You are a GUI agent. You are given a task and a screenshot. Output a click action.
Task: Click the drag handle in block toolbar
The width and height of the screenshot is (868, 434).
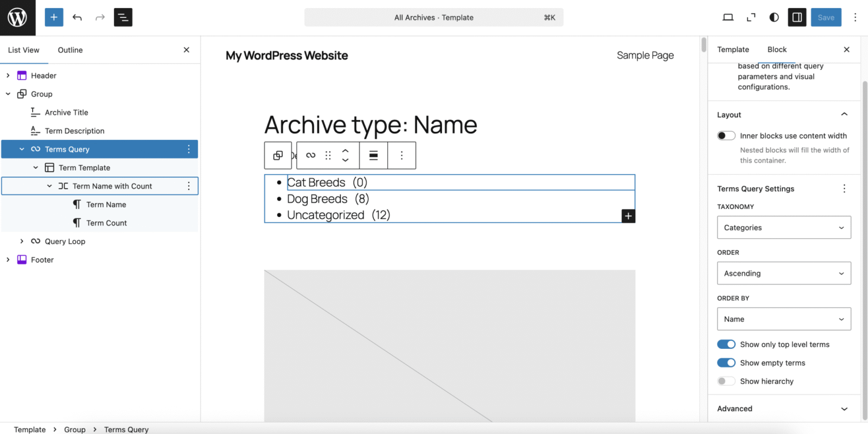(328, 156)
